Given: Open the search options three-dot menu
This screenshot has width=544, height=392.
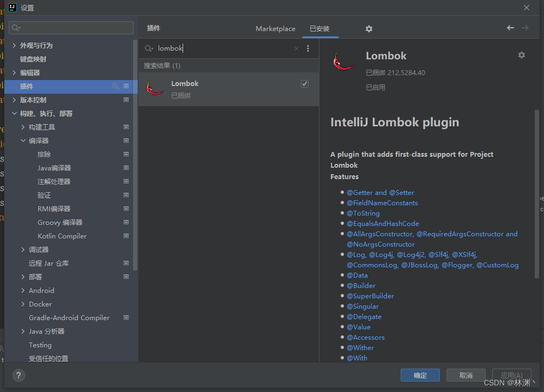Looking at the screenshot, I should 308,48.
